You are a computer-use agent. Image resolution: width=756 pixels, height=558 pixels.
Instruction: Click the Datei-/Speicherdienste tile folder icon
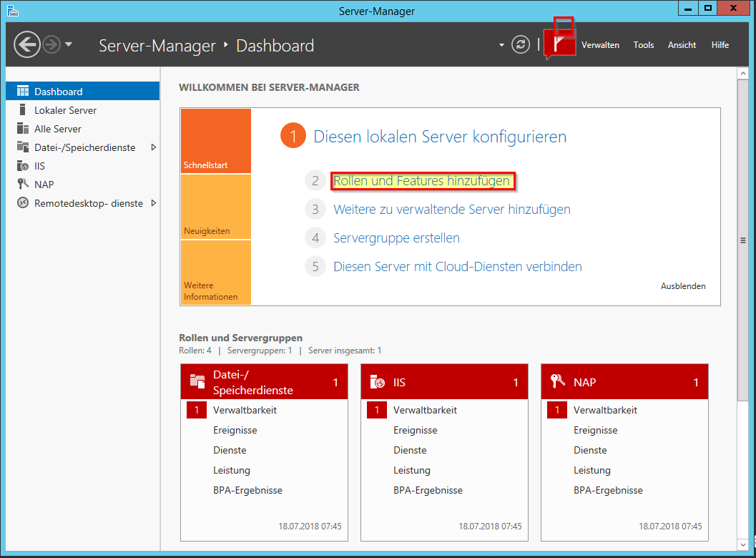click(x=197, y=381)
